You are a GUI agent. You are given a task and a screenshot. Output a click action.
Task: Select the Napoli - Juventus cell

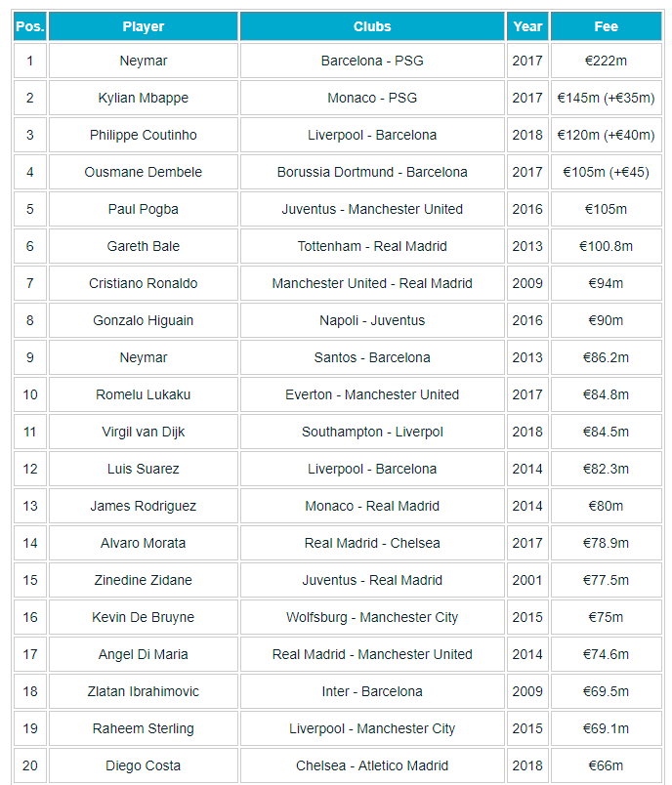pyautogui.click(x=372, y=320)
